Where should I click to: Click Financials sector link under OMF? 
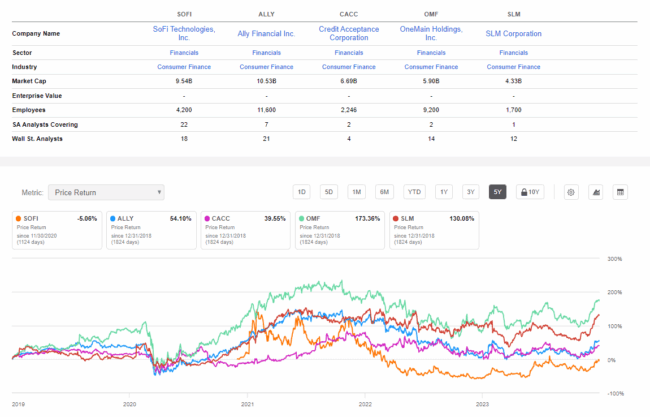coord(431,53)
